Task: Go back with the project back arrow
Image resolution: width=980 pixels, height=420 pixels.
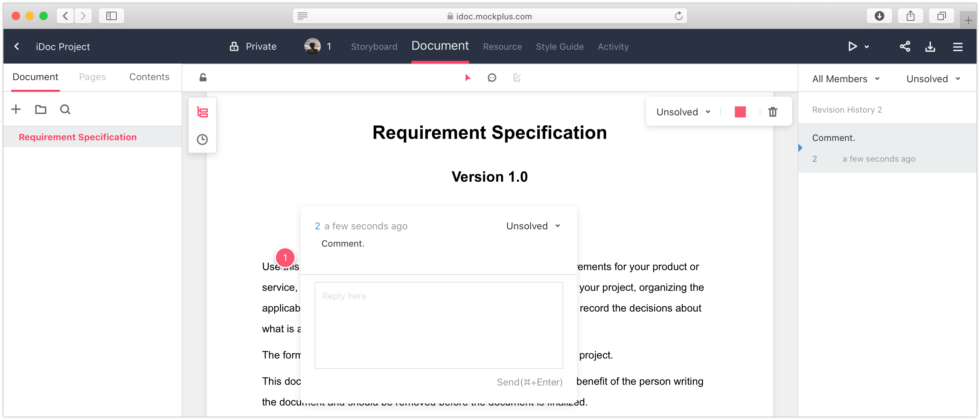Action: pyautogui.click(x=17, y=46)
